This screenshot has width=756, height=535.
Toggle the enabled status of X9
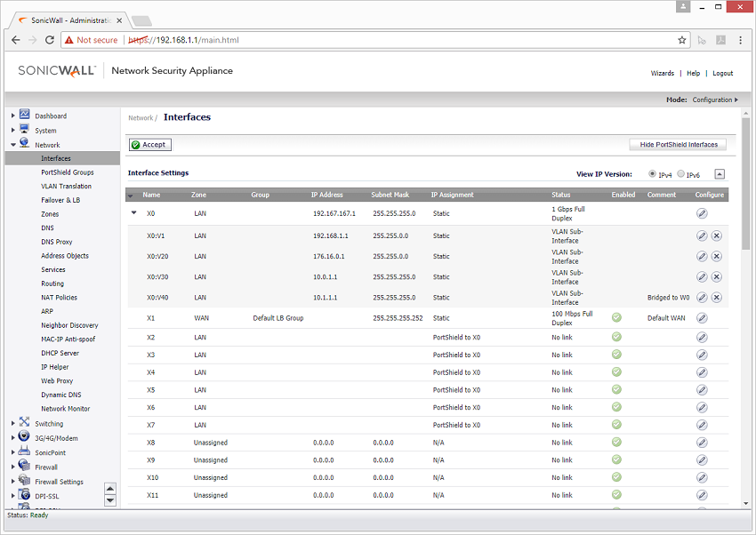pyautogui.click(x=616, y=459)
